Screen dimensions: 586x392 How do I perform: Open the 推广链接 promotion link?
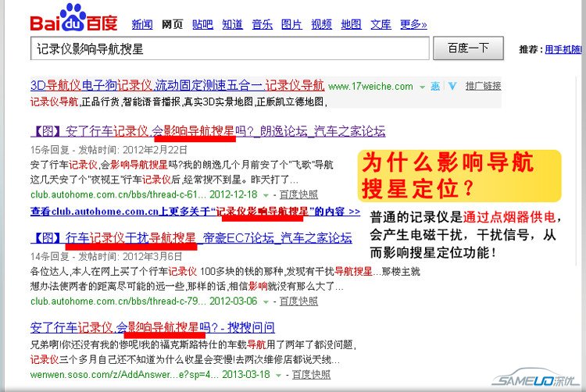(483, 86)
